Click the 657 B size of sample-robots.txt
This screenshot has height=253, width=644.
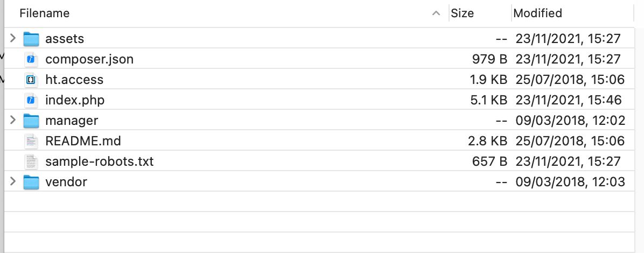[x=489, y=161]
